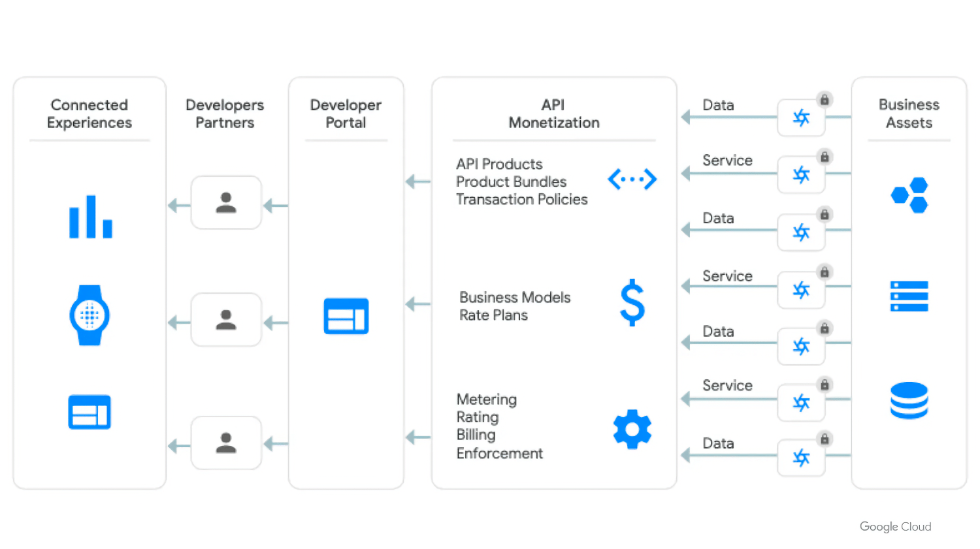
Task: Select the Rate Plans text
Action: [493, 315]
